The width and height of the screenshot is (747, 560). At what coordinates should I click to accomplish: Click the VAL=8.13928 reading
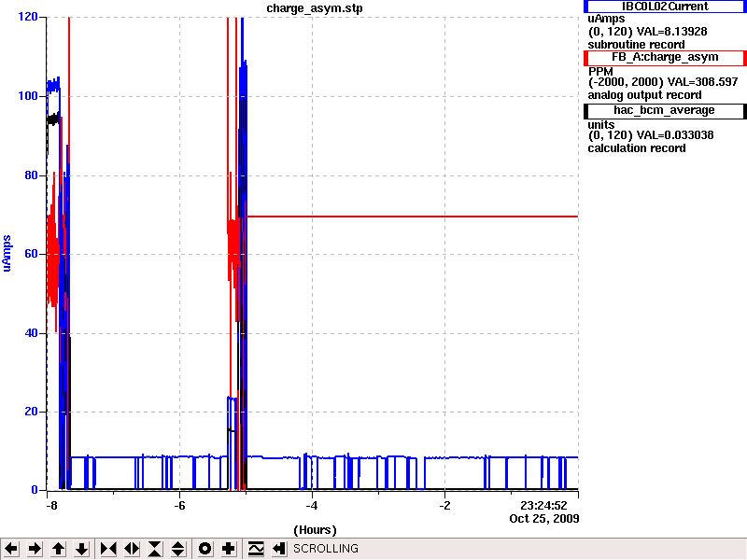(x=671, y=32)
